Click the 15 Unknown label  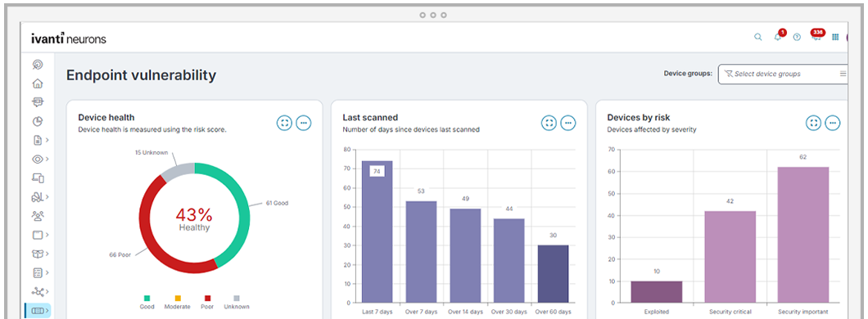pos(151,152)
